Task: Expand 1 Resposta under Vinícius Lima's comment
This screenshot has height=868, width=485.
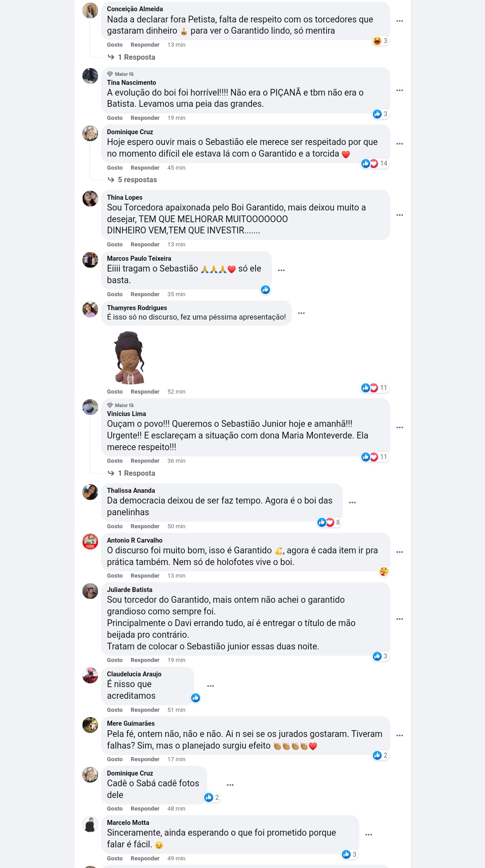Action: (132, 473)
